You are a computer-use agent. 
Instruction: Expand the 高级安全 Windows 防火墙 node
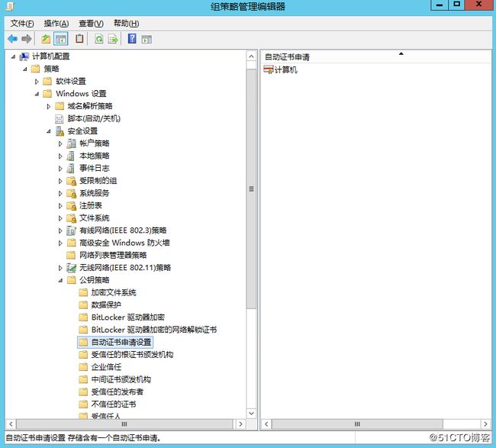(x=60, y=243)
